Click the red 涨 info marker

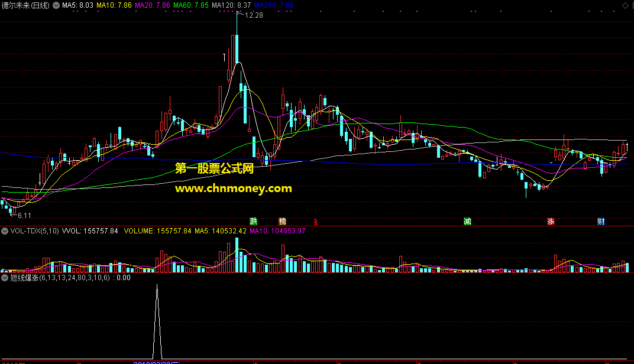click(x=551, y=221)
